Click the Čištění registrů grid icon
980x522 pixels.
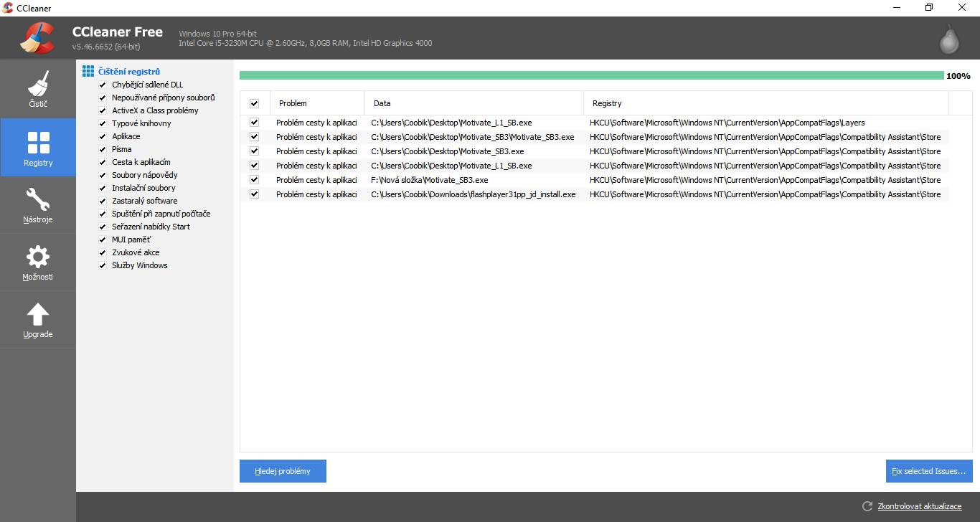[x=88, y=71]
